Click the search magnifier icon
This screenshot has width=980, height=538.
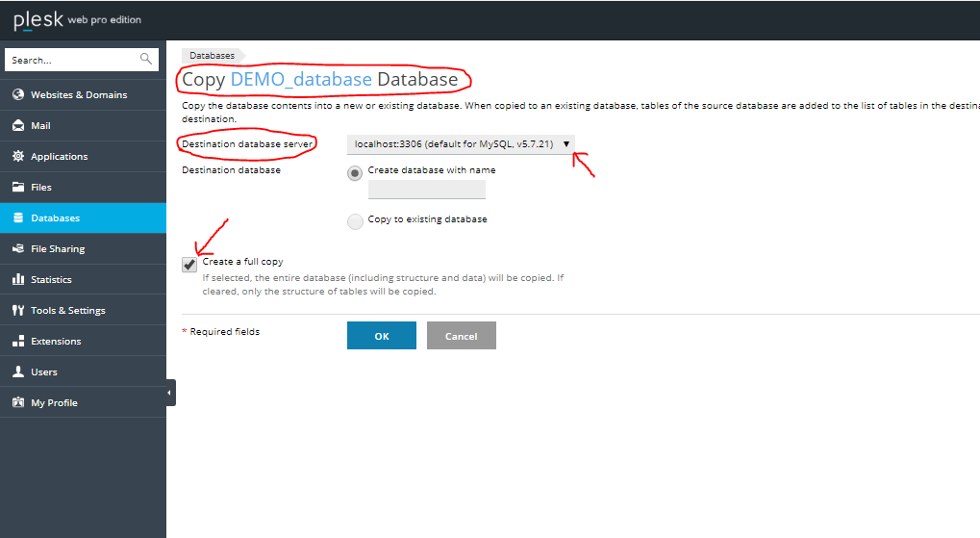[x=146, y=60]
